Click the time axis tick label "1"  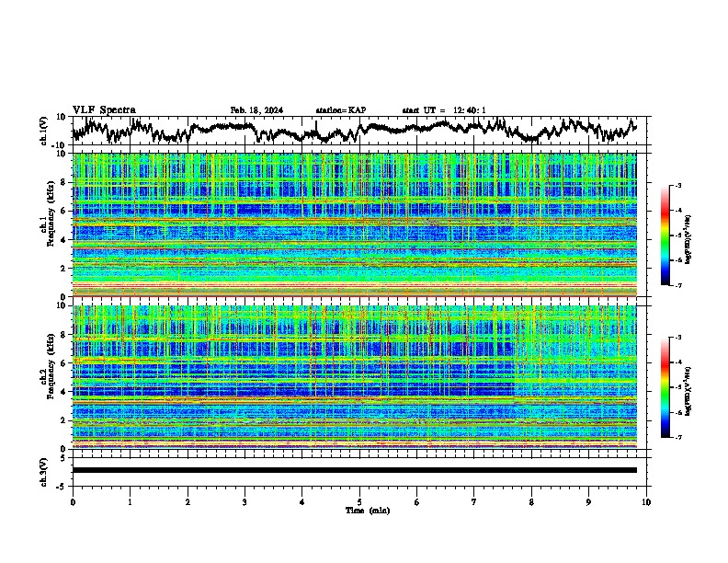click(x=130, y=502)
